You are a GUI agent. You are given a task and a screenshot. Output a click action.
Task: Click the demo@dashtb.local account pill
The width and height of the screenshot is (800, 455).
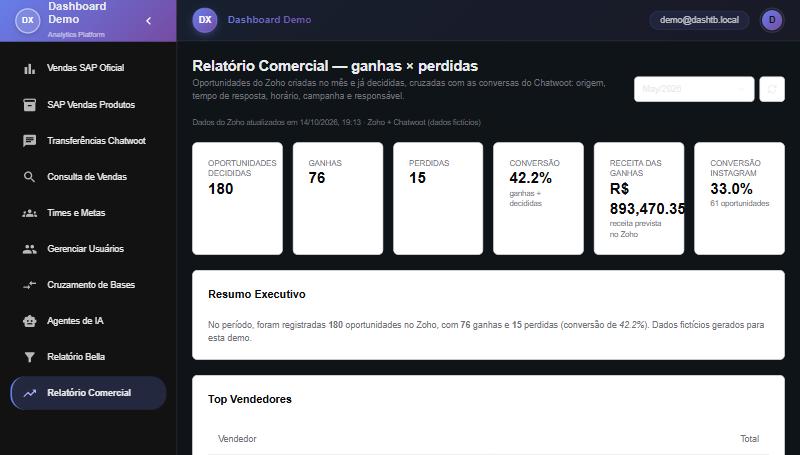click(699, 20)
